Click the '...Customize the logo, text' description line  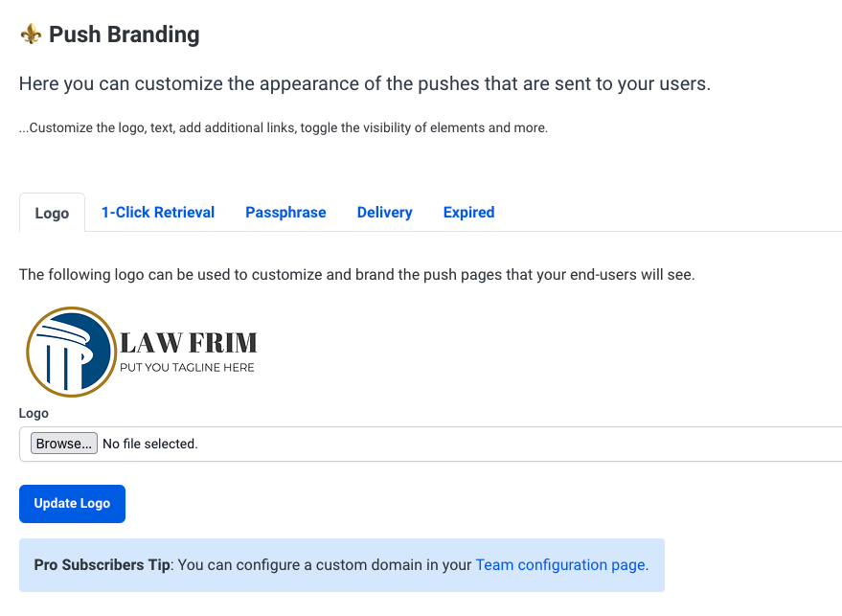click(284, 127)
